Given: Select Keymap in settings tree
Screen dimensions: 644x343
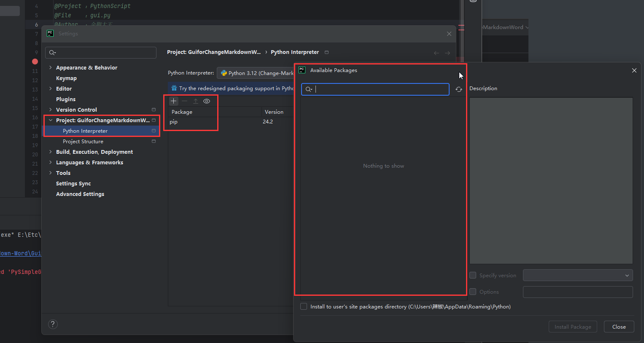Looking at the screenshot, I should pos(66,78).
